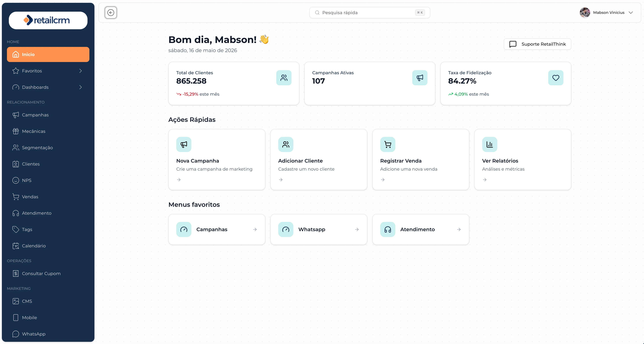Click the Mabson Vinicius profile avatar
This screenshot has width=644, height=344.
point(585,12)
